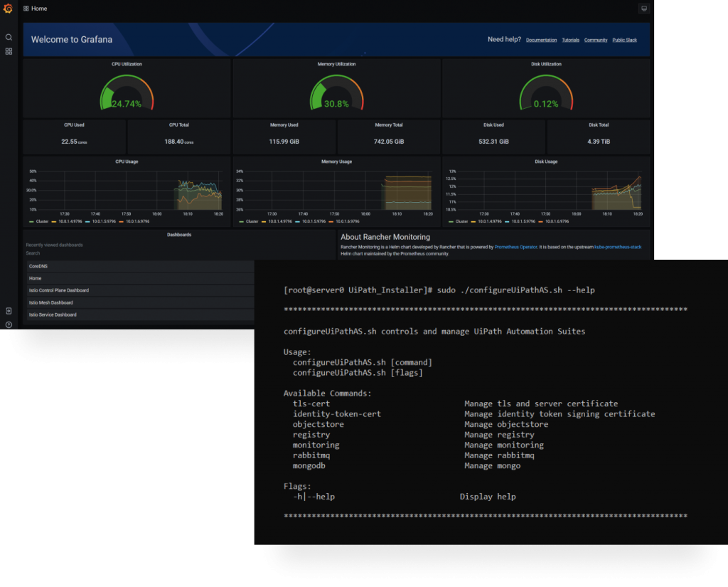Screen dimensions: 728x587
Task: Follow the kube-prometheus-stack link
Action: [618, 247]
